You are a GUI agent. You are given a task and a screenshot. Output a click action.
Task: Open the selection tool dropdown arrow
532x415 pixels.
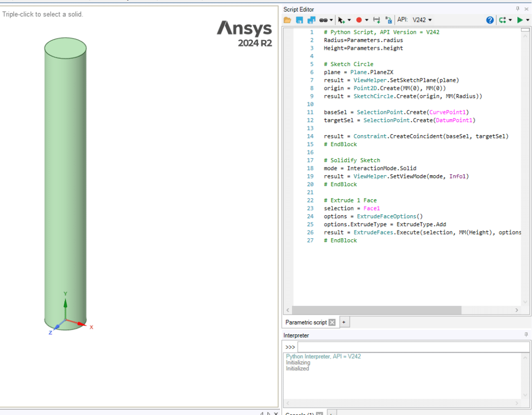point(350,20)
